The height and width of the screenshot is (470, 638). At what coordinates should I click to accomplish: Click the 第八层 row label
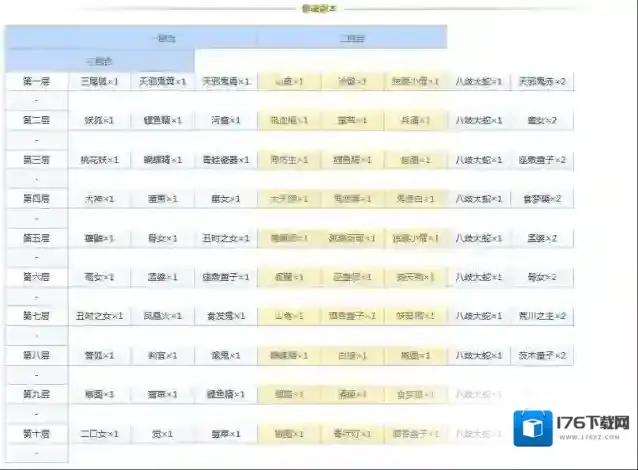(36, 355)
